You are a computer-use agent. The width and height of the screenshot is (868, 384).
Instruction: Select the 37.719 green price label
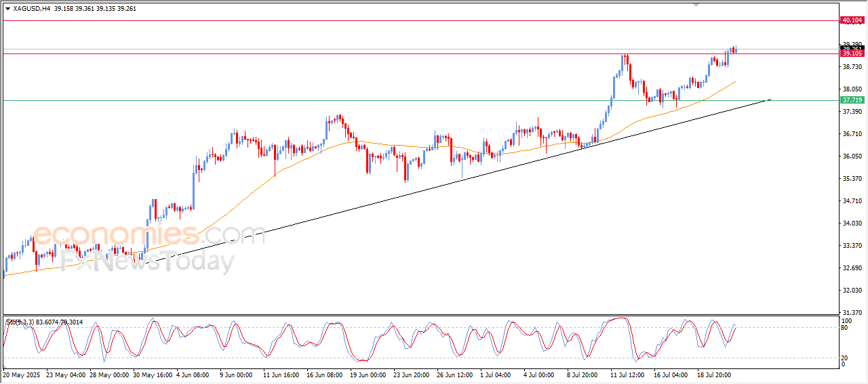click(x=851, y=100)
